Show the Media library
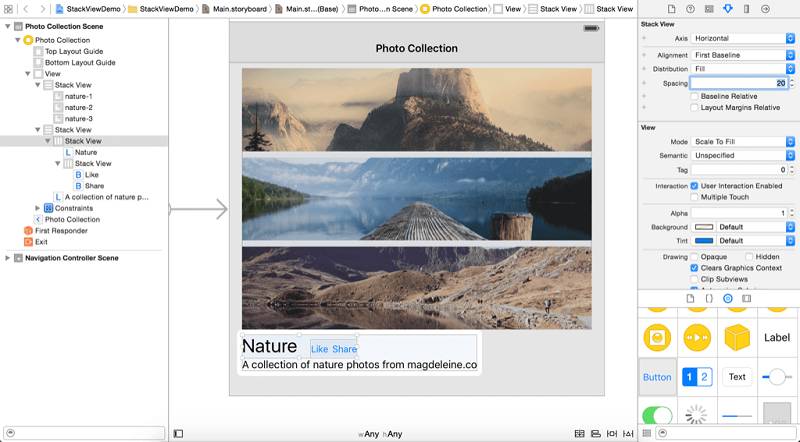This screenshot has height=442, width=800. [746, 299]
